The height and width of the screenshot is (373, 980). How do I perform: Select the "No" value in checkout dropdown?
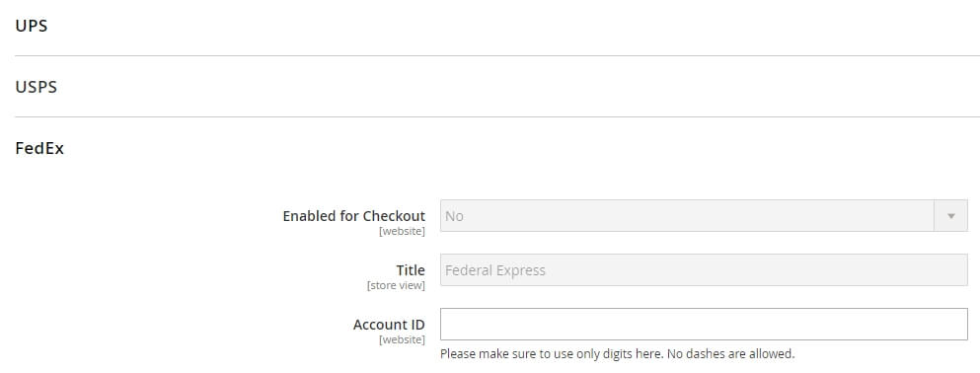(454, 216)
